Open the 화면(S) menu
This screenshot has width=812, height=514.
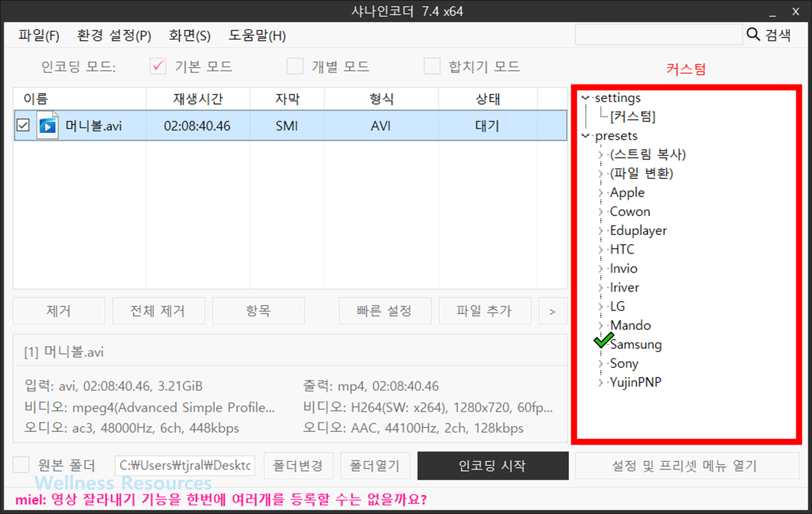(x=190, y=35)
